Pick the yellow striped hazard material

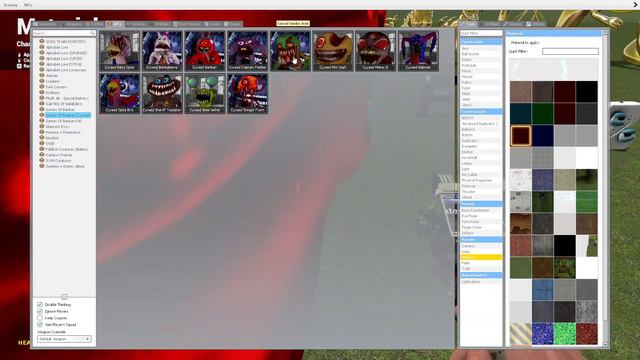[x=520, y=333]
